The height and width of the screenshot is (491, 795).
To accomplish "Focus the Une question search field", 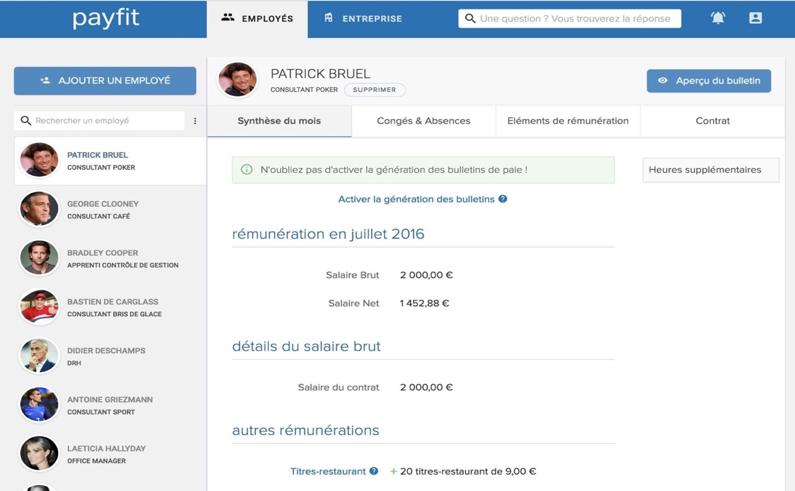I will (570, 19).
